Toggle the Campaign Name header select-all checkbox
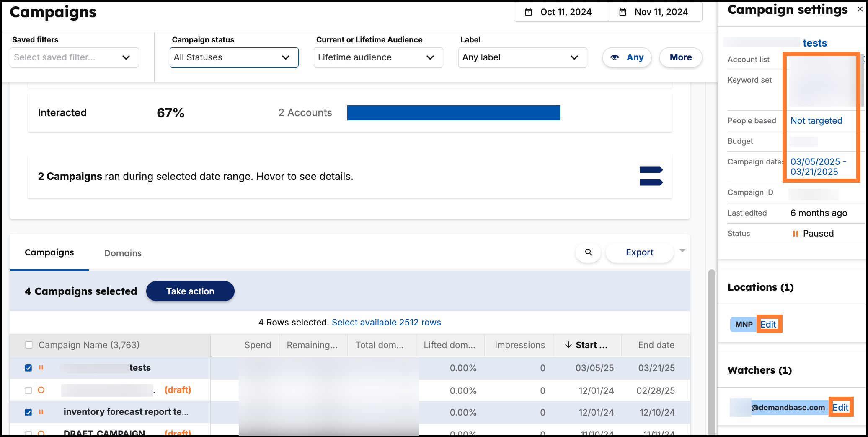Image resolution: width=868 pixels, height=437 pixels. [x=28, y=345]
